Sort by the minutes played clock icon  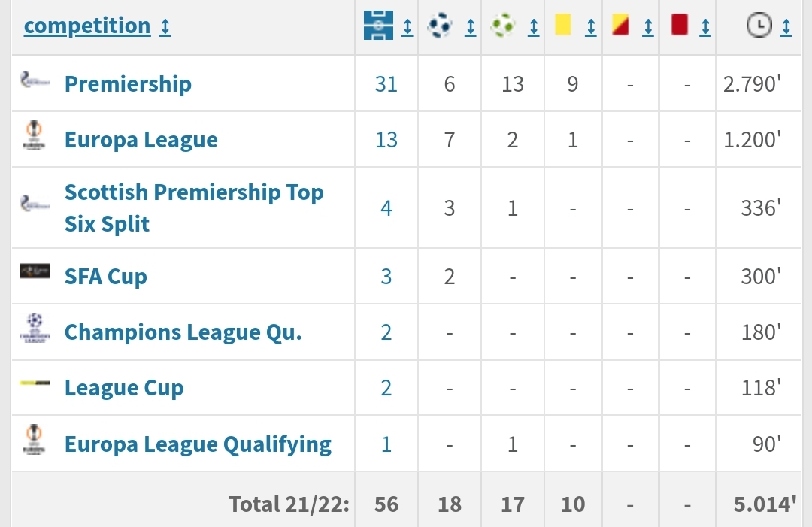pyautogui.click(x=759, y=25)
